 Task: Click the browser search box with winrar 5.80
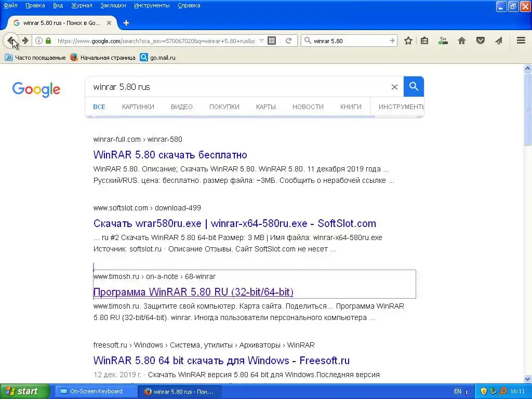coord(350,41)
